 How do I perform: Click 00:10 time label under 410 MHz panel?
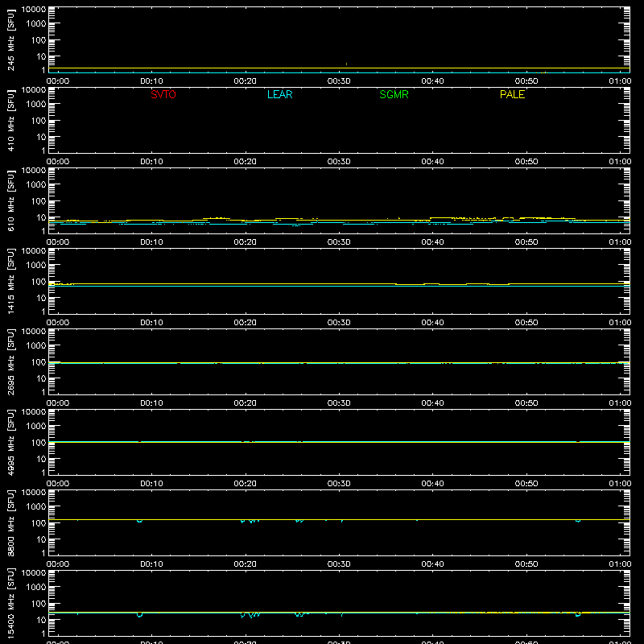tap(151, 162)
